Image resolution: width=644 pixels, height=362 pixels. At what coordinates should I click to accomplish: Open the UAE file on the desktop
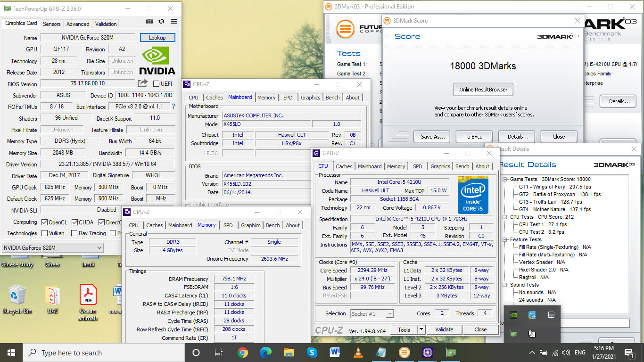coord(52,299)
